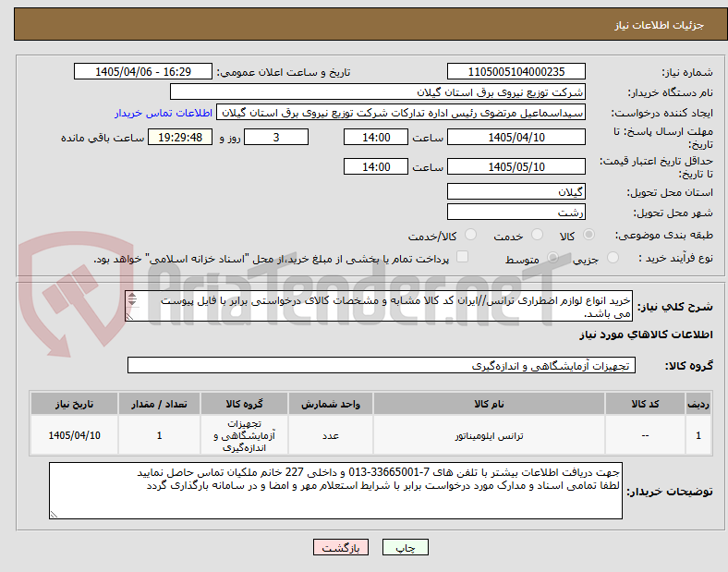Click resize grip of توضیحات خریدار box

[54, 514]
